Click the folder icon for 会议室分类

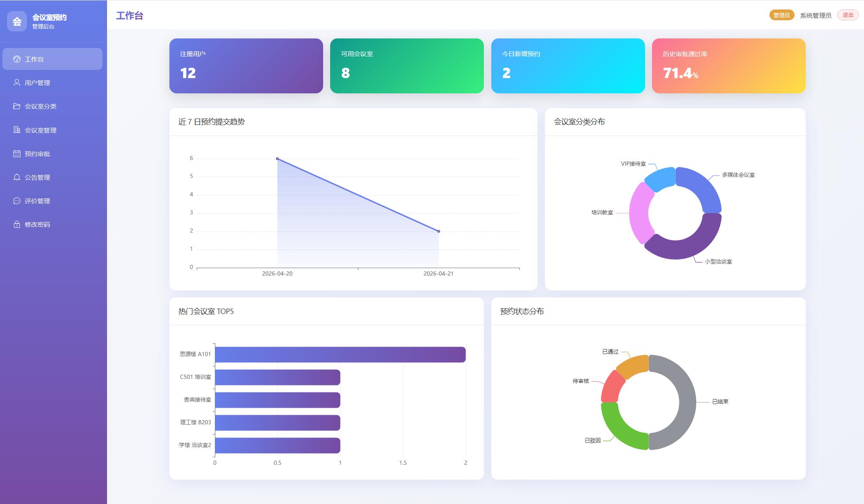pos(17,106)
